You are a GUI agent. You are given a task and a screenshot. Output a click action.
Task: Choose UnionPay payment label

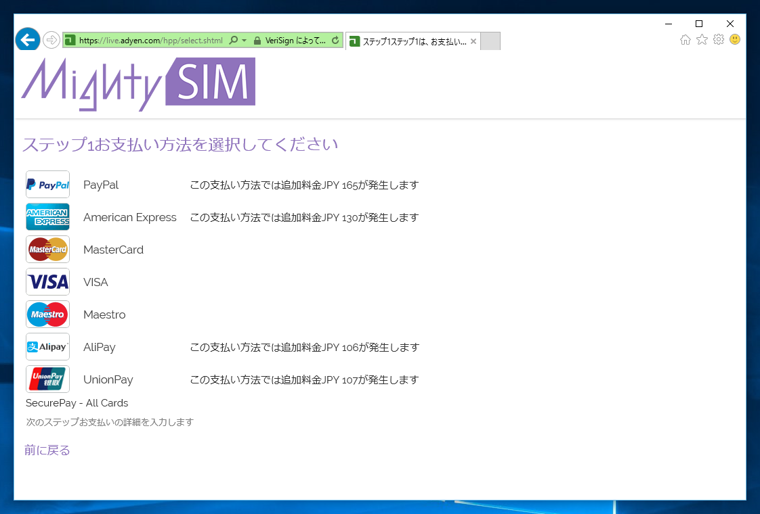(x=108, y=380)
